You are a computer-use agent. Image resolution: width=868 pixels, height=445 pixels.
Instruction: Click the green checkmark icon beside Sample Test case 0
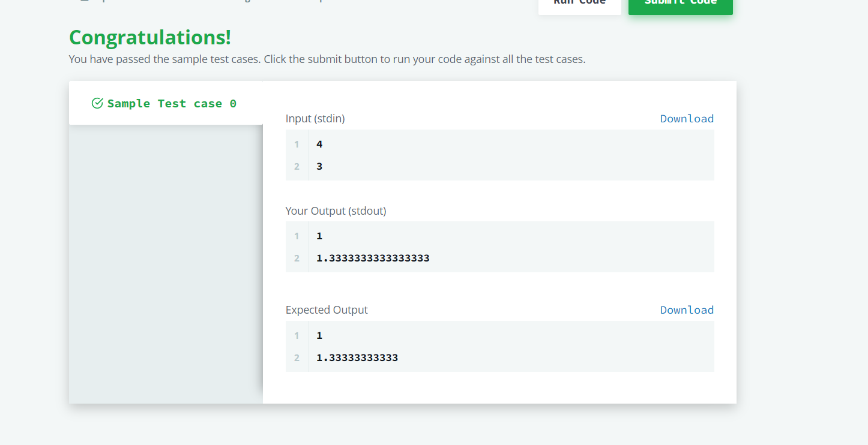click(x=97, y=103)
